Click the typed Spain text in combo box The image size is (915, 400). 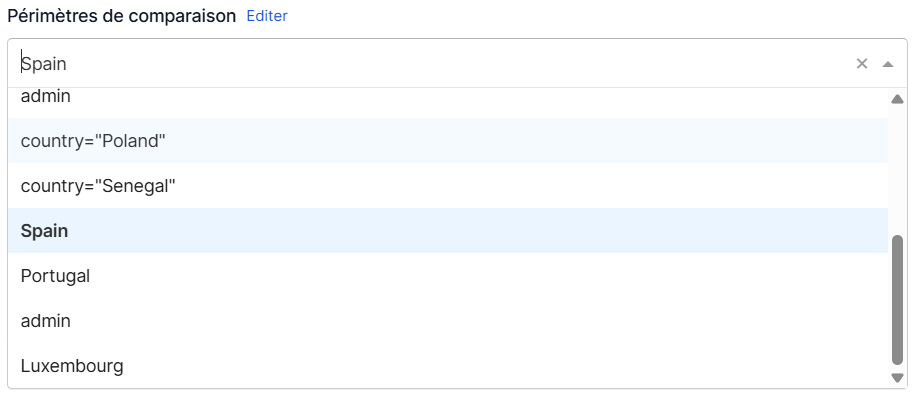click(44, 64)
